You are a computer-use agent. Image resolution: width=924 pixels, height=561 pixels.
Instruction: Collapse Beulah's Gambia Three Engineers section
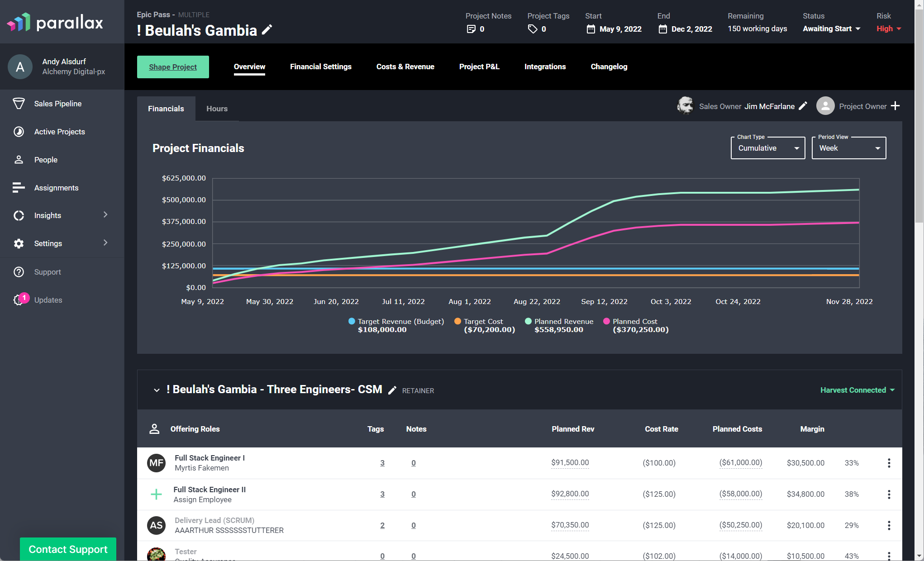click(x=157, y=390)
